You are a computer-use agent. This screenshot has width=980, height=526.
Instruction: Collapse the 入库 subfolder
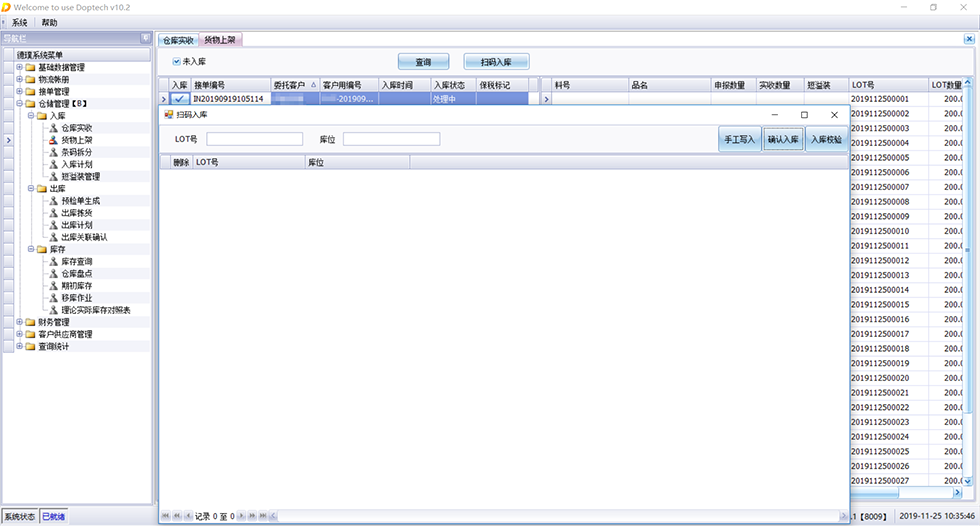[x=31, y=116]
